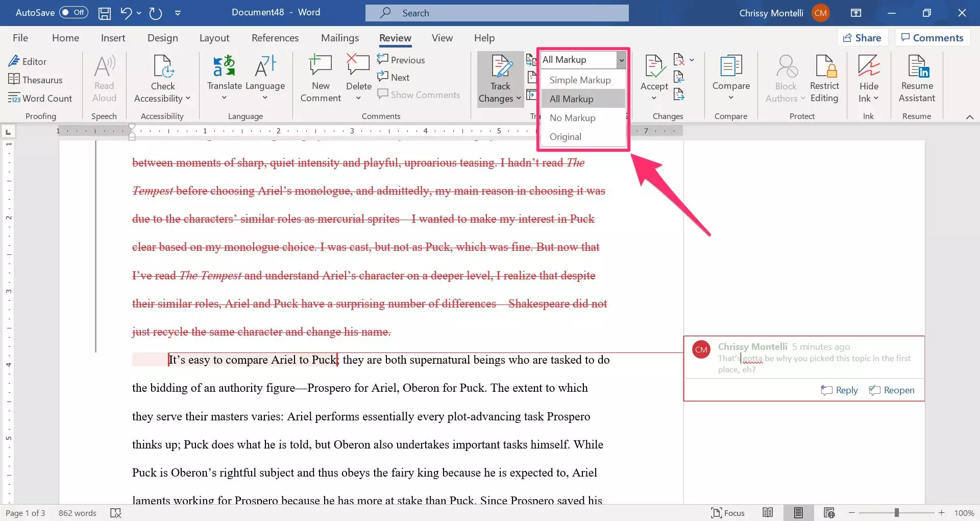Switch to Focus mode in status bar
The image size is (980, 521).
point(728,513)
